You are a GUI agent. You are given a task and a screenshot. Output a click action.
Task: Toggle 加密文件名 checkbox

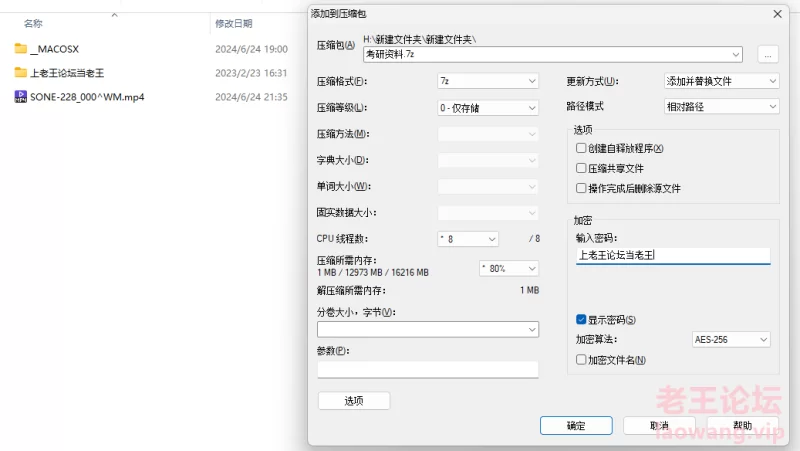coord(581,360)
